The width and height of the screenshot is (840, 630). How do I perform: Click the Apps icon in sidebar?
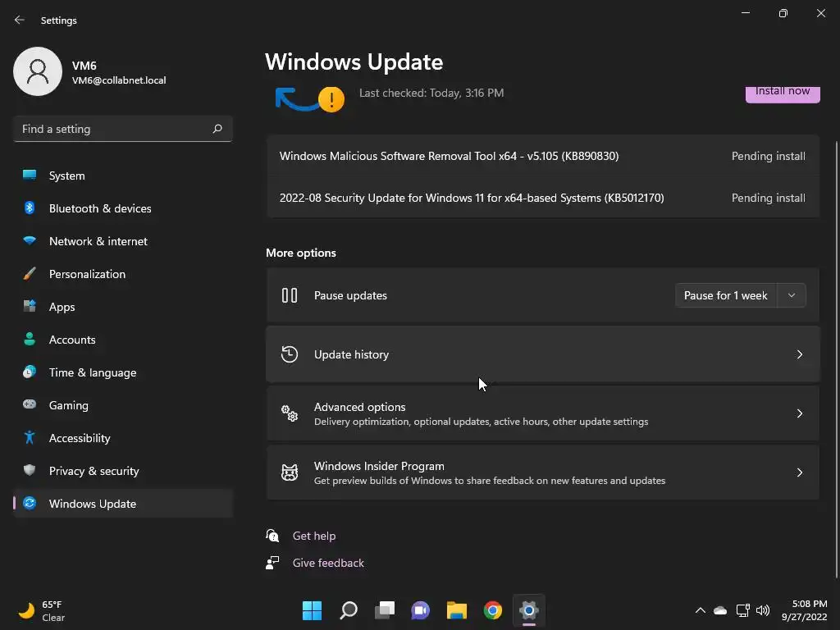[30, 307]
